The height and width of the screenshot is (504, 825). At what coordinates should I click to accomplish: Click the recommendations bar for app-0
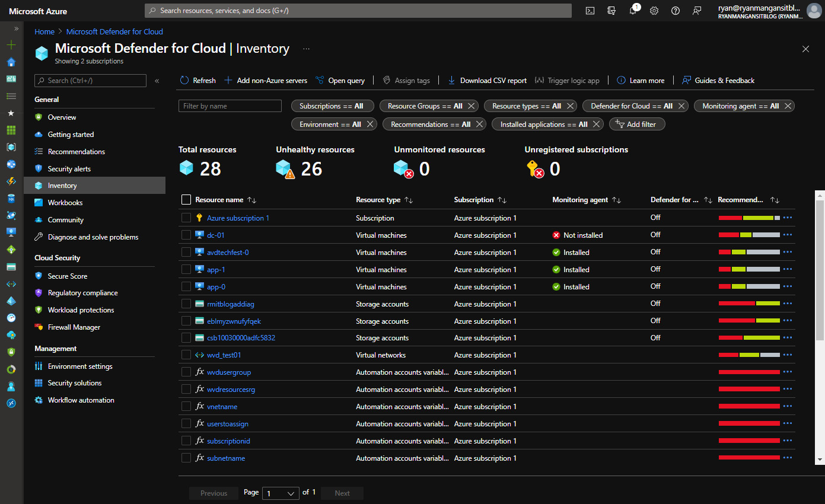coord(749,287)
